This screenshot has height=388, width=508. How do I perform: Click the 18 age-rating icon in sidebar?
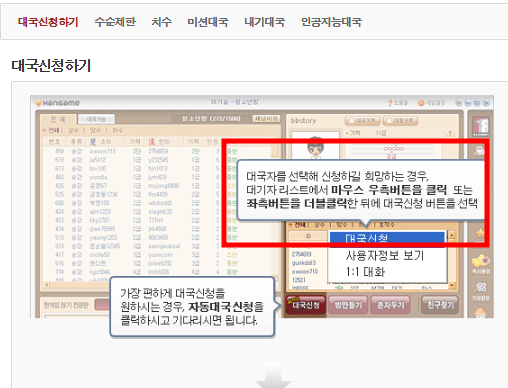(x=480, y=127)
